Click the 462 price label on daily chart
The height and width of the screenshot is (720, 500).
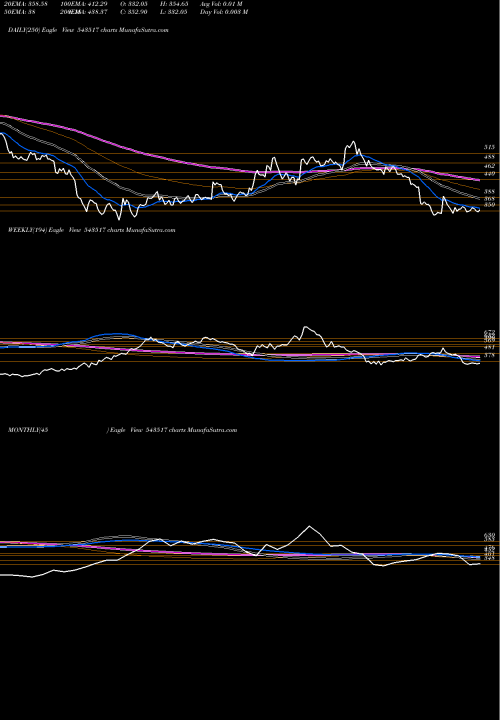click(x=489, y=165)
